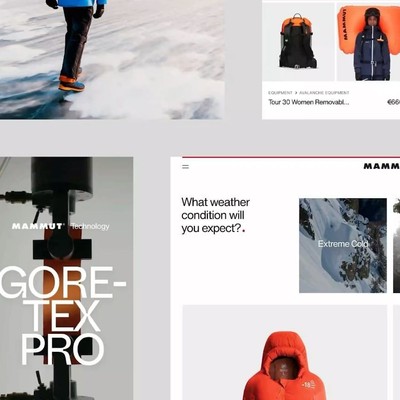Viewport: 400px width, 400px height.
Task: Click the hiker on ice photo
Action: [112, 59]
